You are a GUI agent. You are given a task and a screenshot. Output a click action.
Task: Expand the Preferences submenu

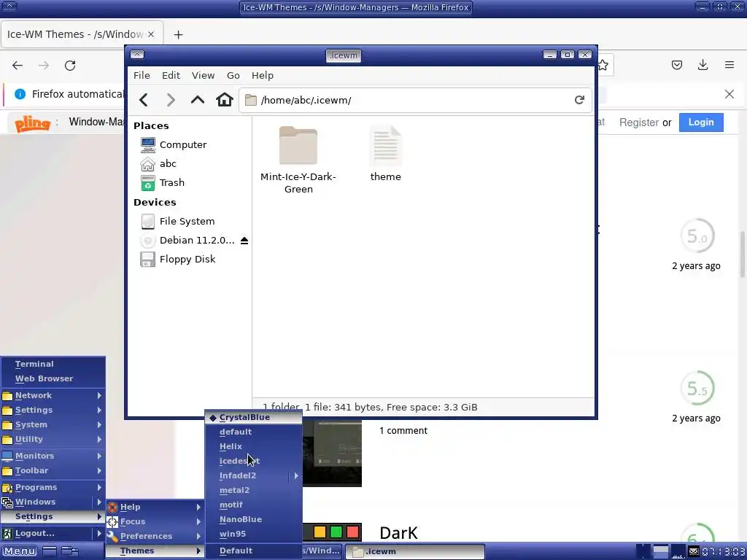(155, 536)
